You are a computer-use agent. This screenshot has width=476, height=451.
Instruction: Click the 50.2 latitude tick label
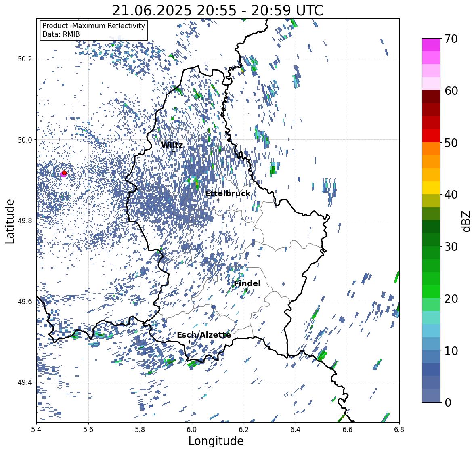pyautogui.click(x=25, y=59)
